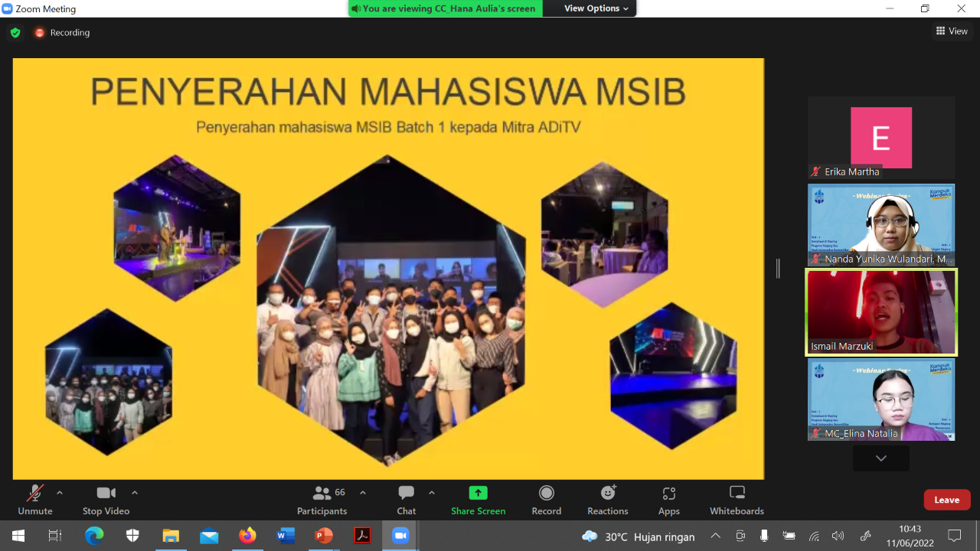This screenshot has height=551, width=980.
Task: Click the green encryption shield icon
Action: tap(15, 33)
